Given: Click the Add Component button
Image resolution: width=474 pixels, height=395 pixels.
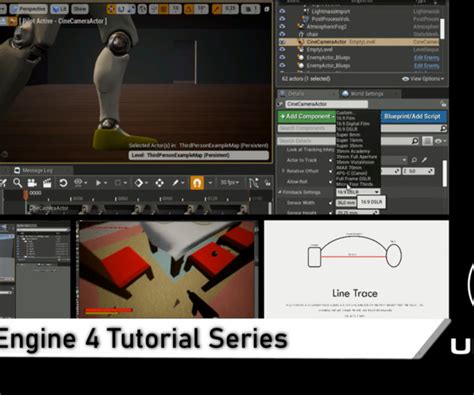Looking at the screenshot, I should [307, 116].
